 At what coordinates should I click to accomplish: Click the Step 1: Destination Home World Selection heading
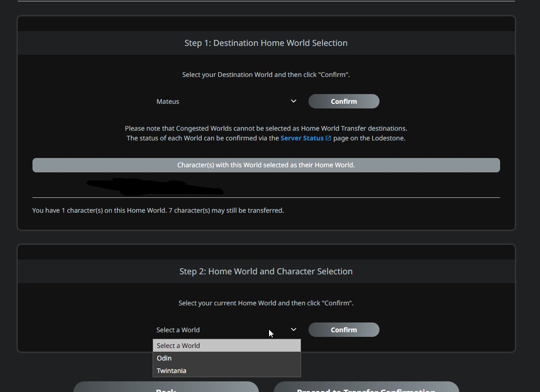click(x=266, y=43)
